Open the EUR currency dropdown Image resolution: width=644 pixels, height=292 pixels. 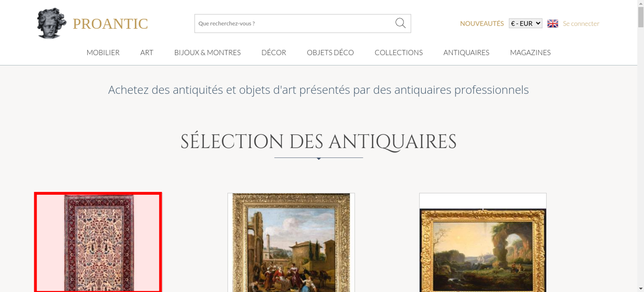526,23
